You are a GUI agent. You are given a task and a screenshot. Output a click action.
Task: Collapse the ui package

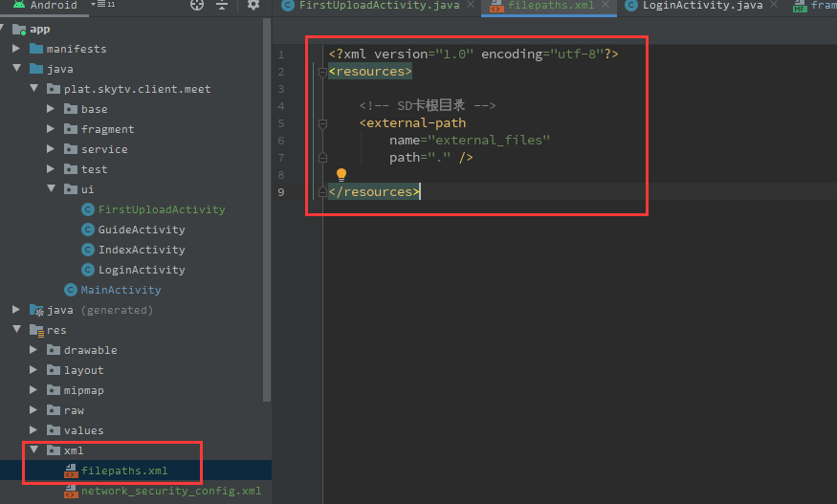(52, 188)
